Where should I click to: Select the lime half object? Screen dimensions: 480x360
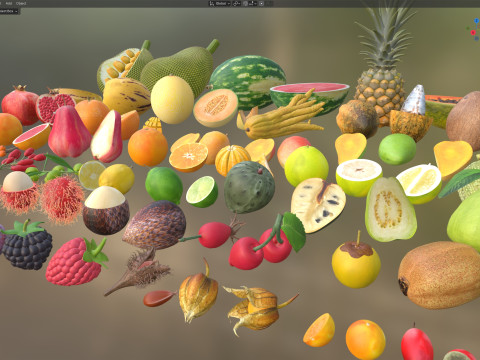point(202,191)
